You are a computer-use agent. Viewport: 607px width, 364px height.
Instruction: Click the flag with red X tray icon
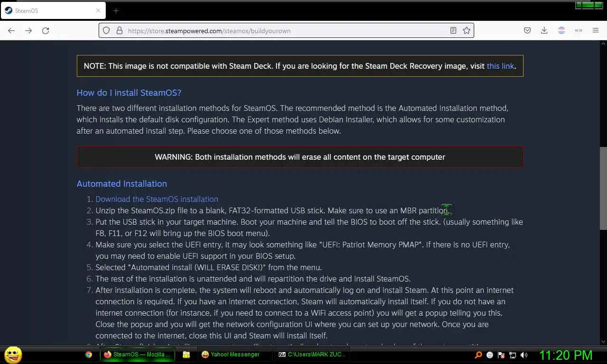coord(501,355)
